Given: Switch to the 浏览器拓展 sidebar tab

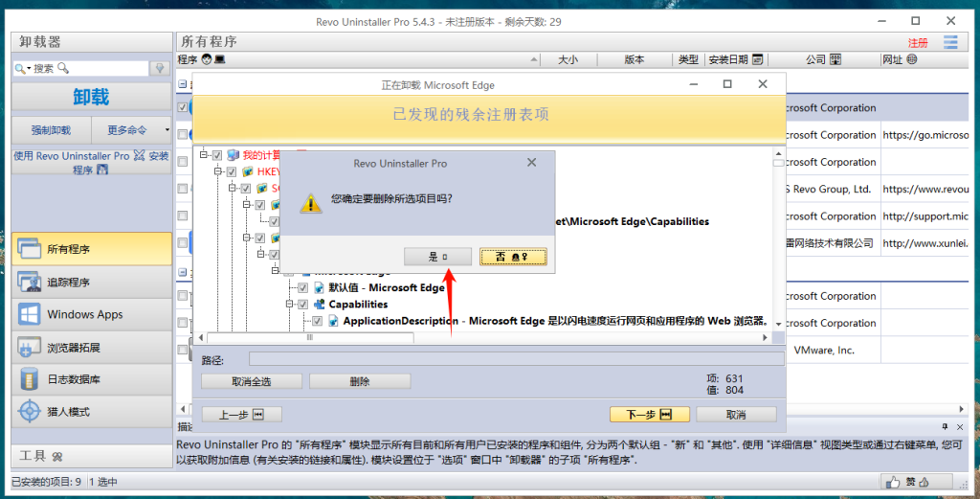Looking at the screenshot, I should tap(91, 347).
